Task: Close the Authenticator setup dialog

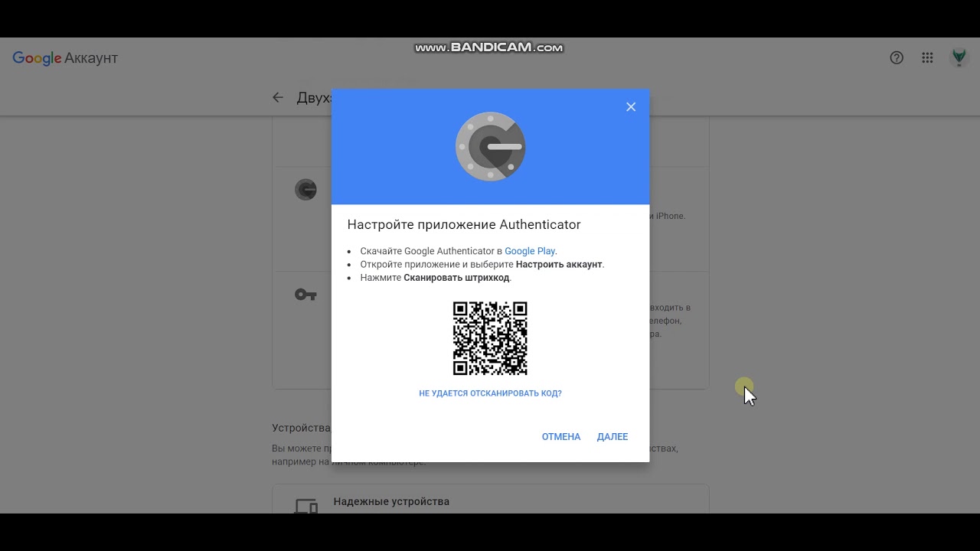Action: pyautogui.click(x=631, y=107)
